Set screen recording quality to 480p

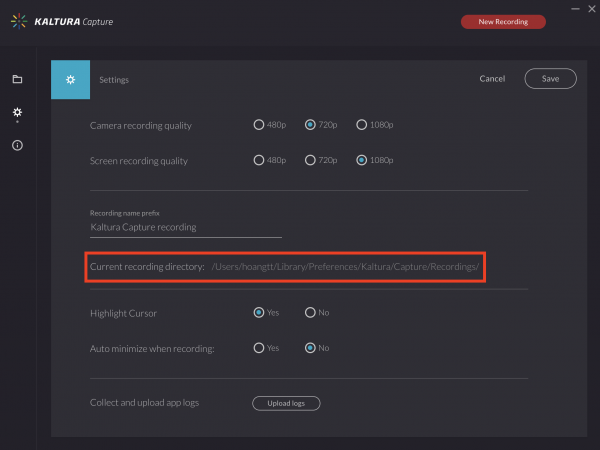(x=259, y=160)
